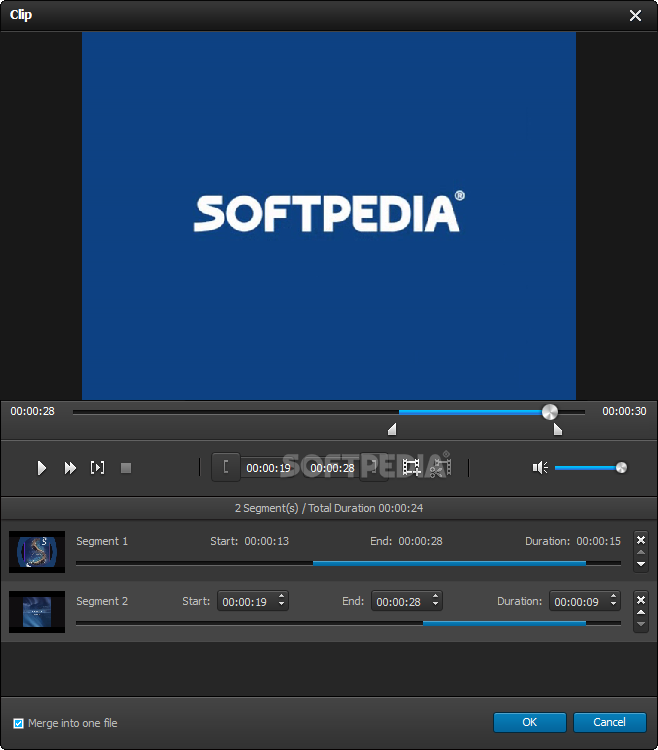
Task: Select the Segment 2 thumbnail
Action: [37, 612]
